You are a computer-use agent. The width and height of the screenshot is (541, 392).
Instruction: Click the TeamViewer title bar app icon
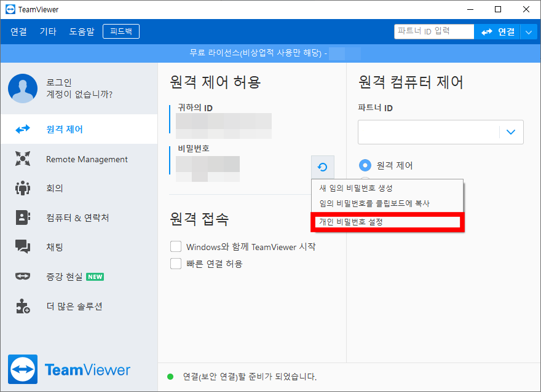point(10,9)
